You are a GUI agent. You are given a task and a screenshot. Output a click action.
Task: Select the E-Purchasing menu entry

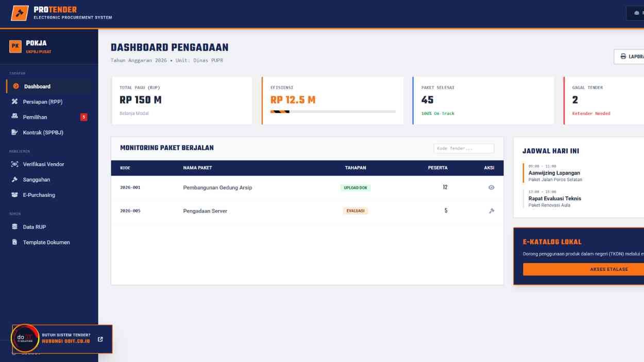pyautogui.click(x=40, y=195)
